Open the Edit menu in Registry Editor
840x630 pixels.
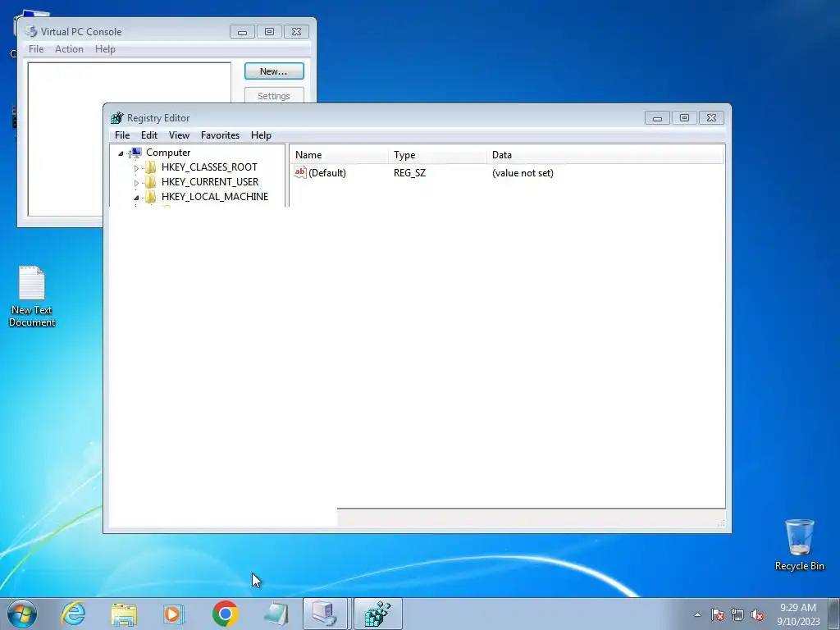pyautogui.click(x=149, y=135)
